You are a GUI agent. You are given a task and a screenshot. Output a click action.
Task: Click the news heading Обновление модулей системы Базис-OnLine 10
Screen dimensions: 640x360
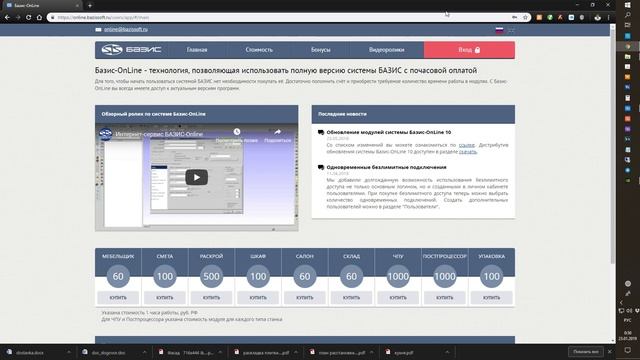(389, 132)
